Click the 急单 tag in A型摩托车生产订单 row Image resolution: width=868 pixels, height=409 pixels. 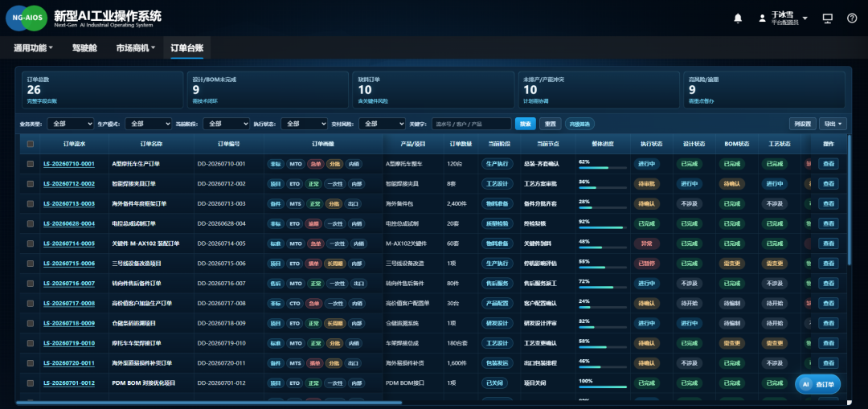(x=314, y=164)
